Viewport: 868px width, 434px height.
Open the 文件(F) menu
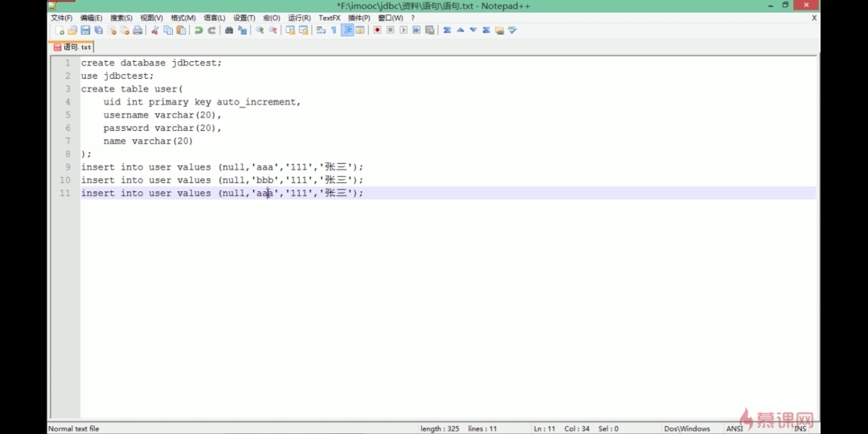tap(61, 18)
